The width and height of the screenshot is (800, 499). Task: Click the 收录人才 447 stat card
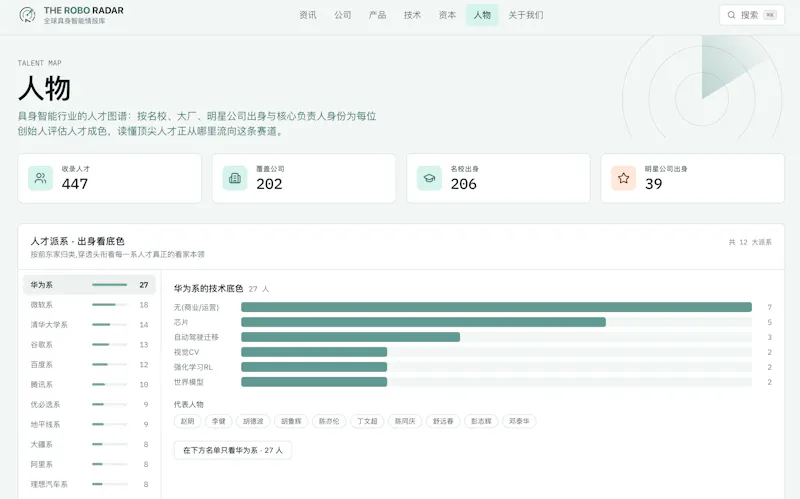tap(110, 178)
